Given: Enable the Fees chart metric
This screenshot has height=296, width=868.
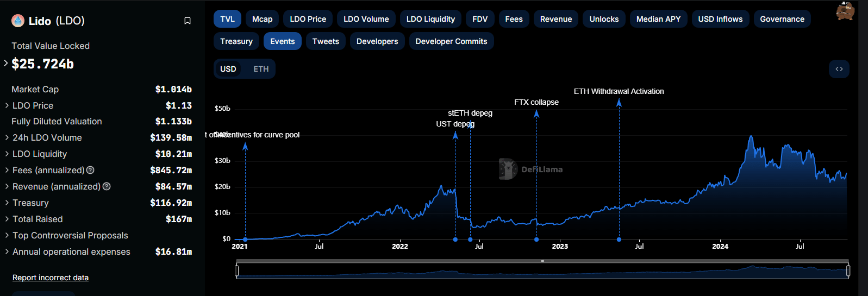Looking at the screenshot, I should [514, 19].
